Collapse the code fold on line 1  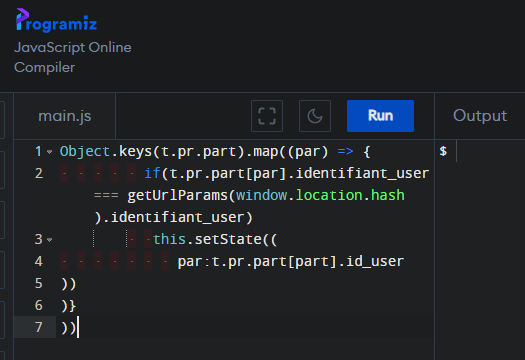coord(50,152)
